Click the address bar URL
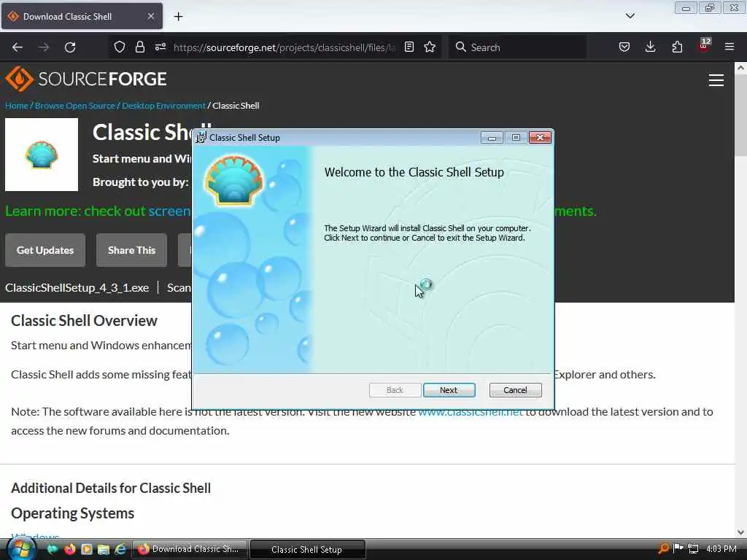The width and height of the screenshot is (747, 560). tap(285, 47)
